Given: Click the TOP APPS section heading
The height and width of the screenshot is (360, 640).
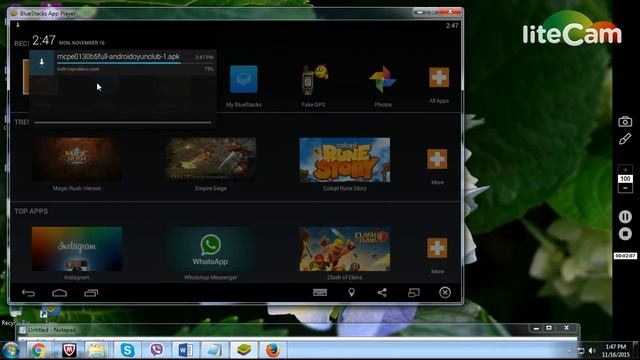Looking at the screenshot, I should point(31,211).
